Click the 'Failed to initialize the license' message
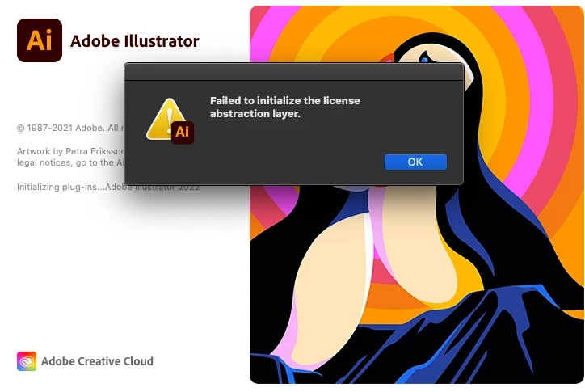 pyautogui.click(x=285, y=100)
